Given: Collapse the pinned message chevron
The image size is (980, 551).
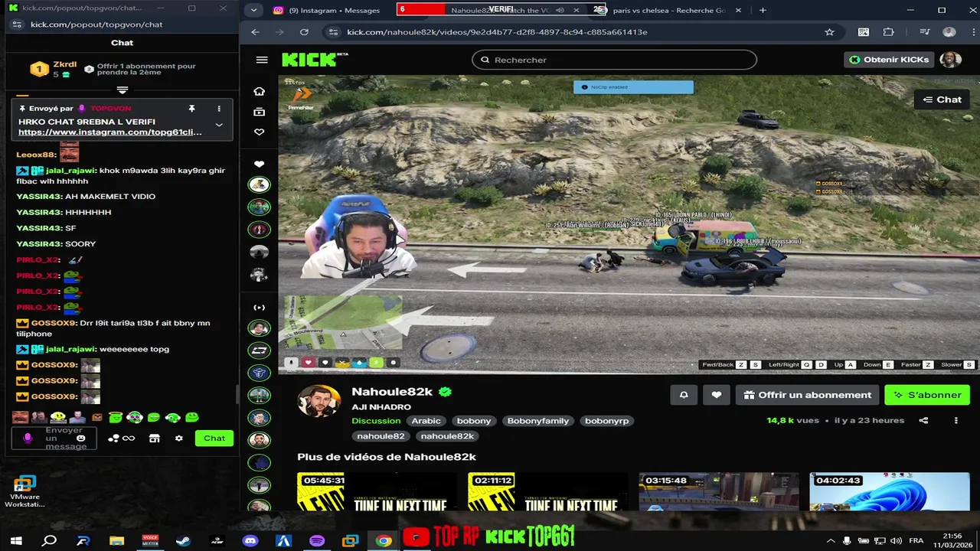Looking at the screenshot, I should point(219,125).
